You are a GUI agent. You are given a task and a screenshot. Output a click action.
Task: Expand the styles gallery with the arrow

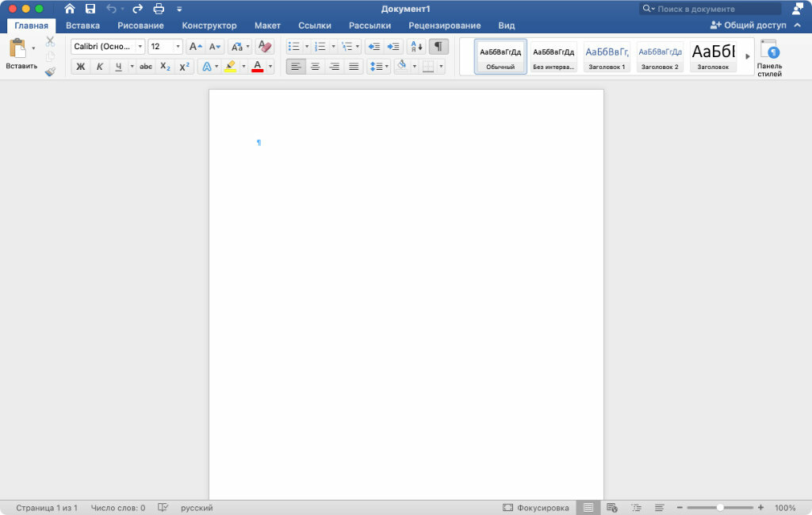tap(747, 56)
